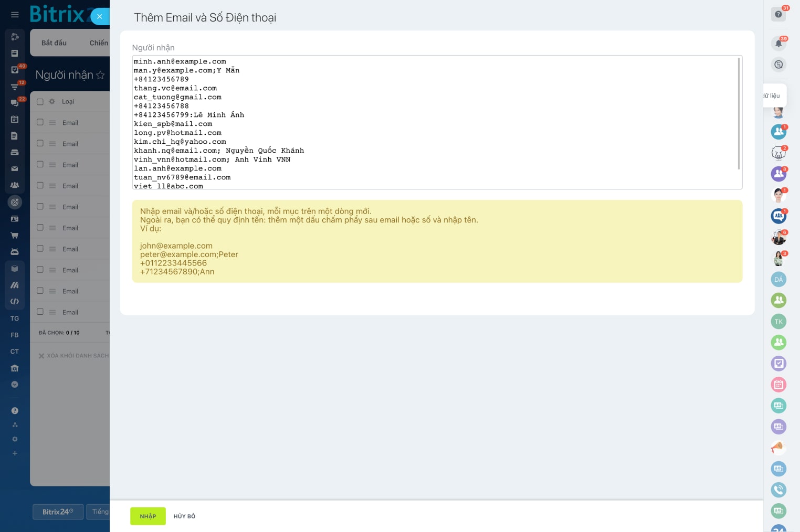
Task: Open the first Email row action menu
Action: (52, 123)
